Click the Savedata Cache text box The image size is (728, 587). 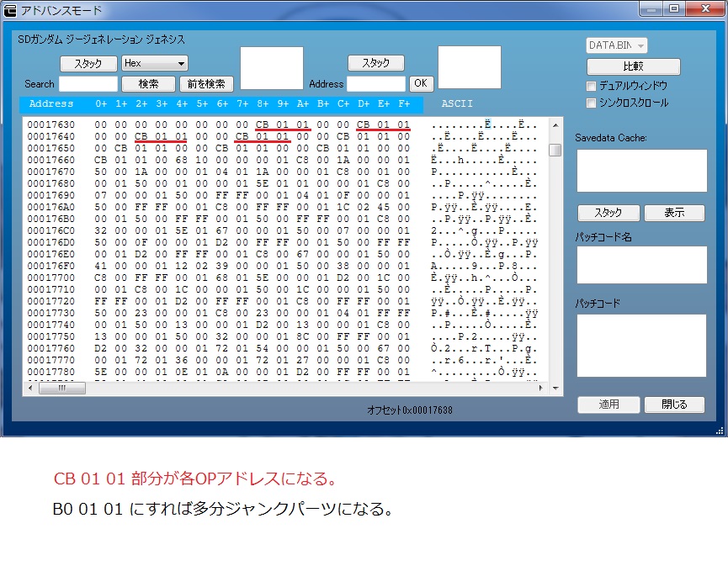pos(641,171)
